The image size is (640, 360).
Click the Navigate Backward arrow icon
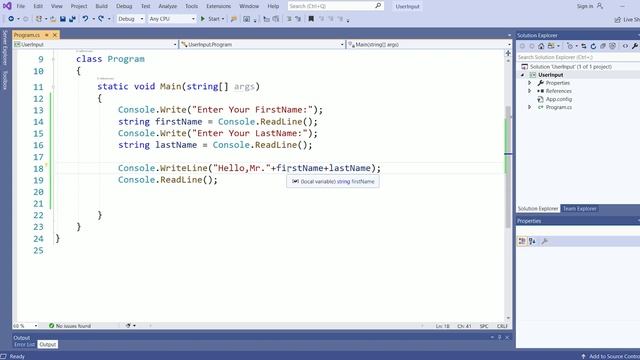click(x=11, y=19)
